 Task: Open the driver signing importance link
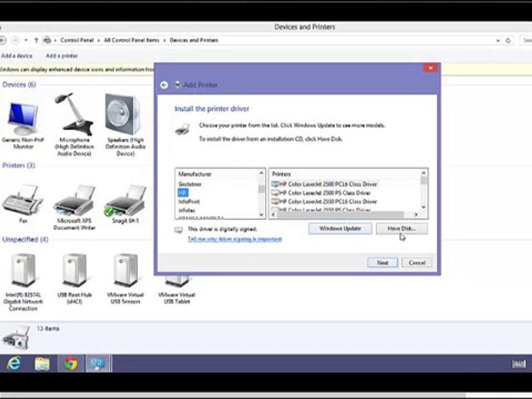click(234, 239)
